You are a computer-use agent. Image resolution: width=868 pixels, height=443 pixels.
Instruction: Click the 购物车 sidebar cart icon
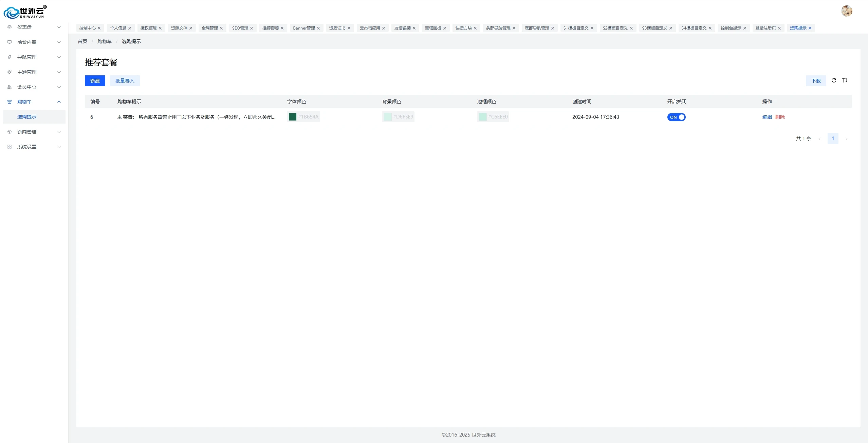coord(10,102)
